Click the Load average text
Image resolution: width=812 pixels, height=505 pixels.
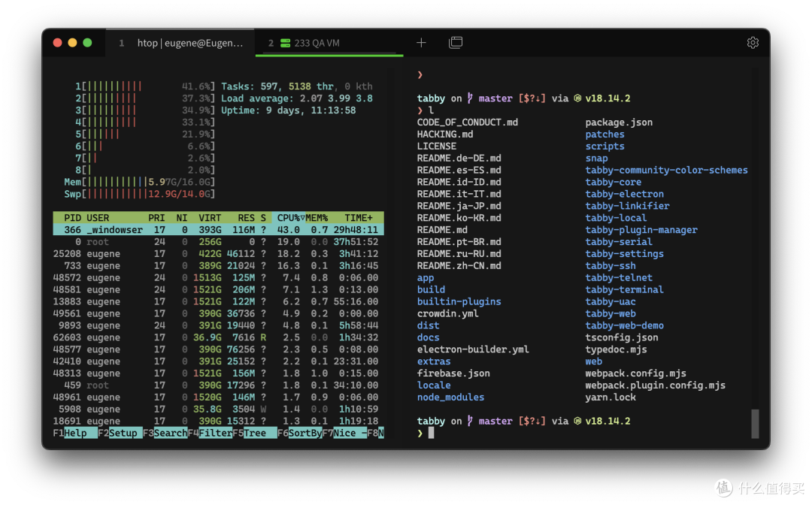click(x=296, y=98)
